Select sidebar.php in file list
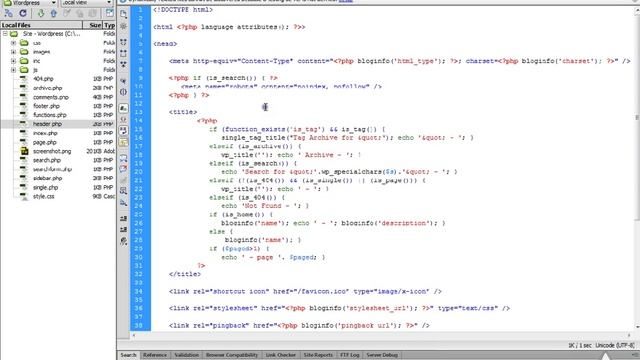This screenshot has height=360, width=640. click(x=47, y=178)
